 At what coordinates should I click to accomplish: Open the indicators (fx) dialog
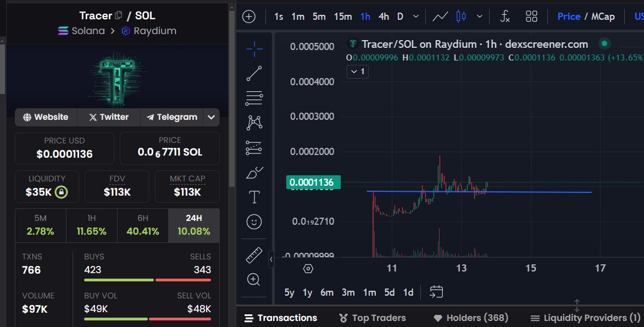[505, 16]
